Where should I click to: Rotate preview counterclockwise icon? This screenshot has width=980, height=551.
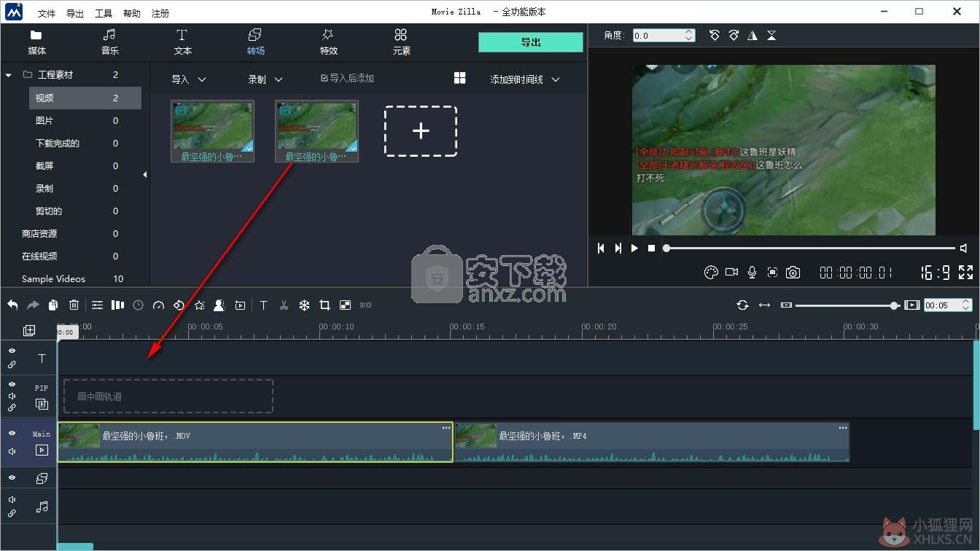pos(715,35)
